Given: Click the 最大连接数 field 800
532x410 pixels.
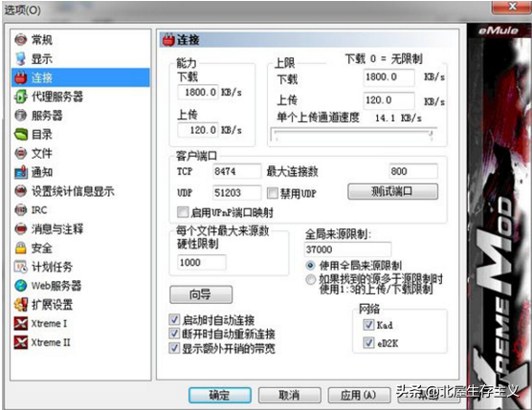Looking at the screenshot, I should [413, 171].
